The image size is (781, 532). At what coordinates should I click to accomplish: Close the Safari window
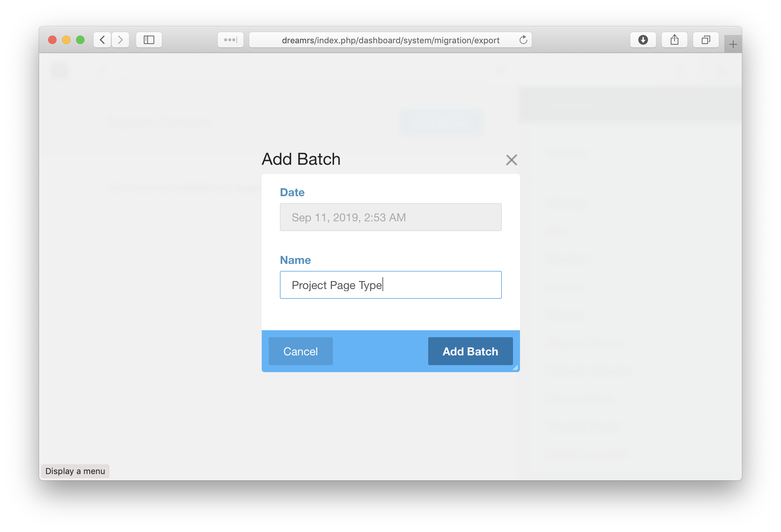click(52, 40)
